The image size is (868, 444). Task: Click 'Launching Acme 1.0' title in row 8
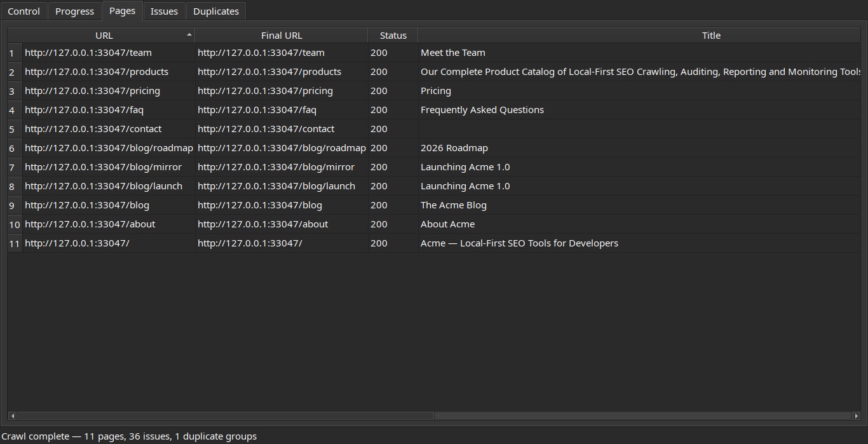pos(639,186)
